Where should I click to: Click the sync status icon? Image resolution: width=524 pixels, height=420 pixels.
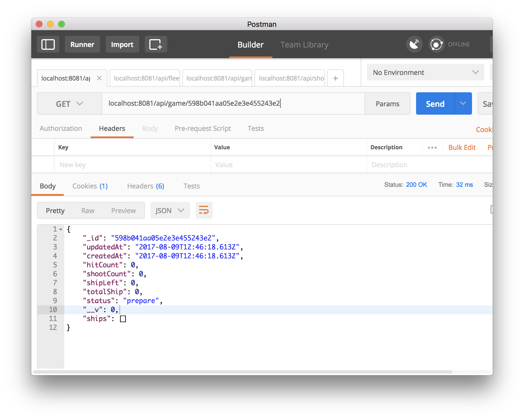click(436, 44)
